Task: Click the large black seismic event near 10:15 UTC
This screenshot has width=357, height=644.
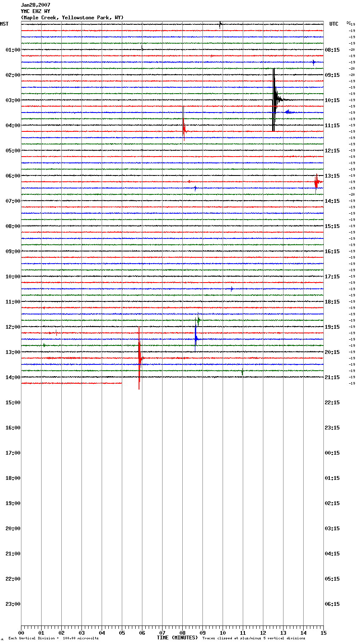Action: click(x=274, y=100)
